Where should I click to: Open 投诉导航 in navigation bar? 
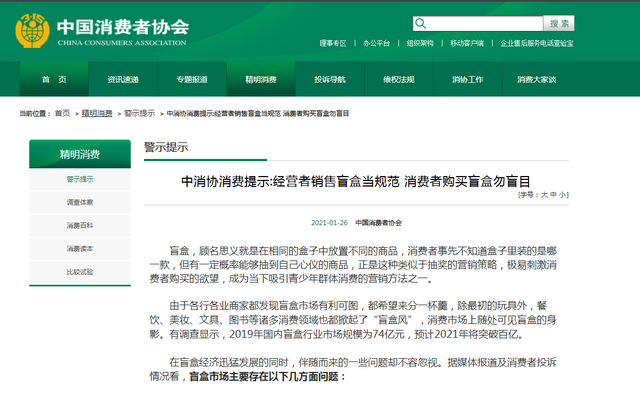(x=330, y=79)
